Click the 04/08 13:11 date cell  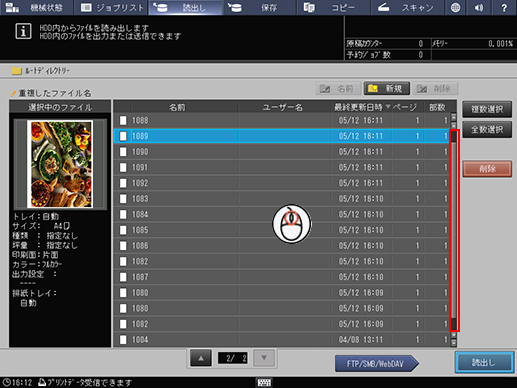point(361,340)
